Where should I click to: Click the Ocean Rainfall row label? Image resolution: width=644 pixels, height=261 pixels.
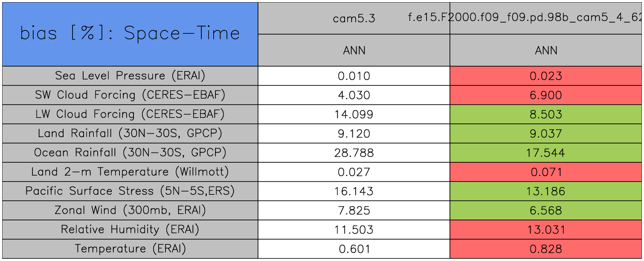pyautogui.click(x=130, y=152)
